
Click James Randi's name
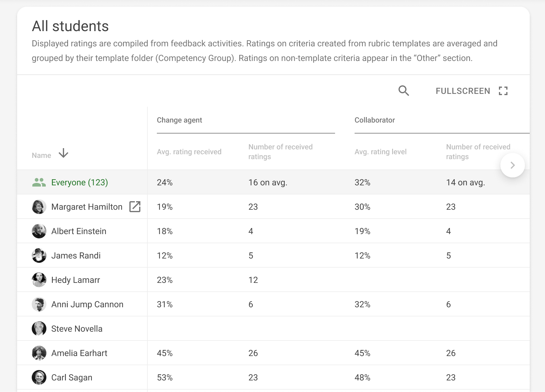(76, 255)
